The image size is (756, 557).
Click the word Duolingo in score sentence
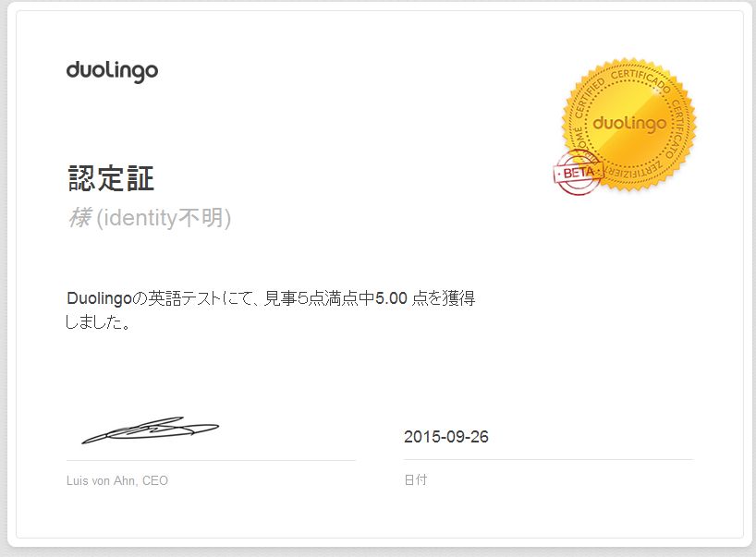[x=99, y=298]
